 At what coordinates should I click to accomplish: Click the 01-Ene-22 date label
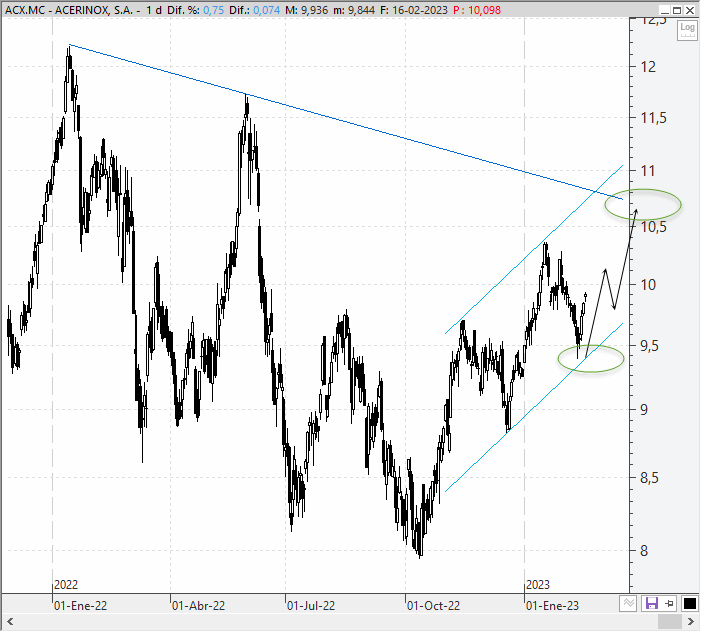80,606
